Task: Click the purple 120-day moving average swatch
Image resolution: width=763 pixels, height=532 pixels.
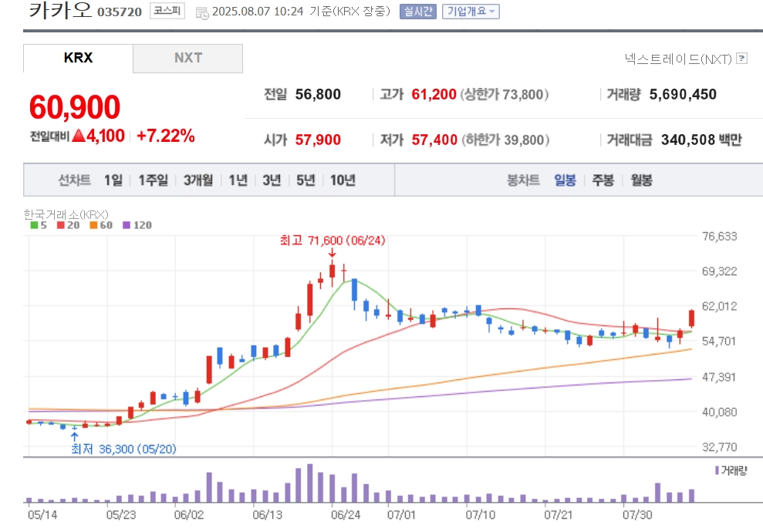Action: [x=127, y=225]
